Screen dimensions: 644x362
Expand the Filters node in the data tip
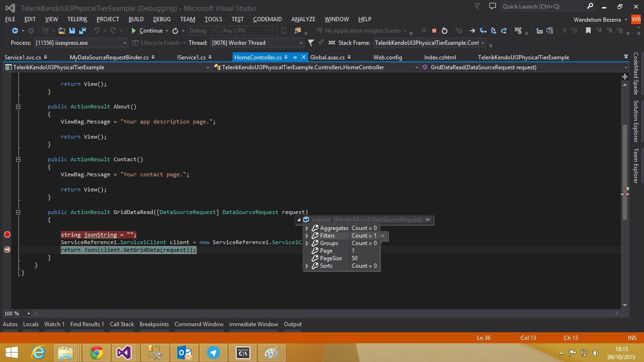tap(307, 236)
